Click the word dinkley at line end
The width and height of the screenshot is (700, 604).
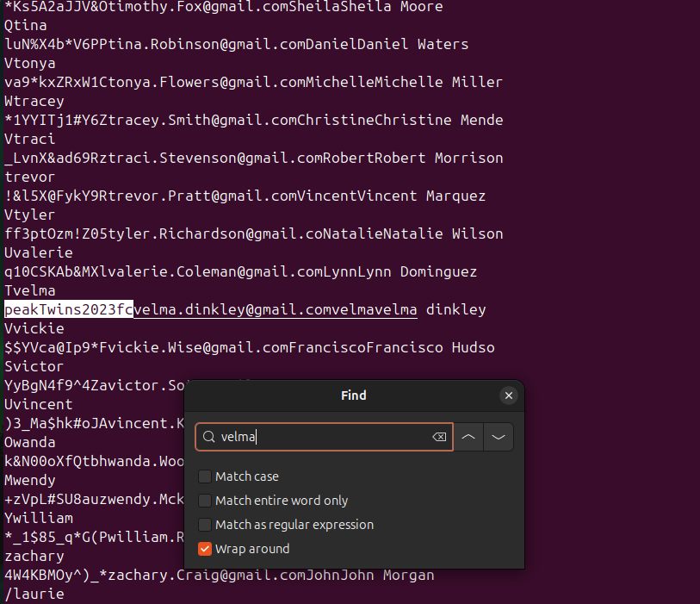point(455,309)
